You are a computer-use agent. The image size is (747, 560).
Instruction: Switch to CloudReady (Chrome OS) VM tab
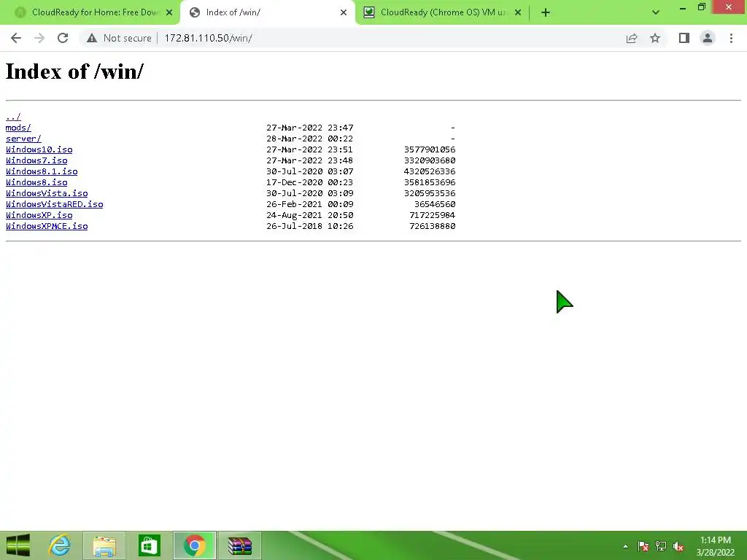tap(442, 12)
